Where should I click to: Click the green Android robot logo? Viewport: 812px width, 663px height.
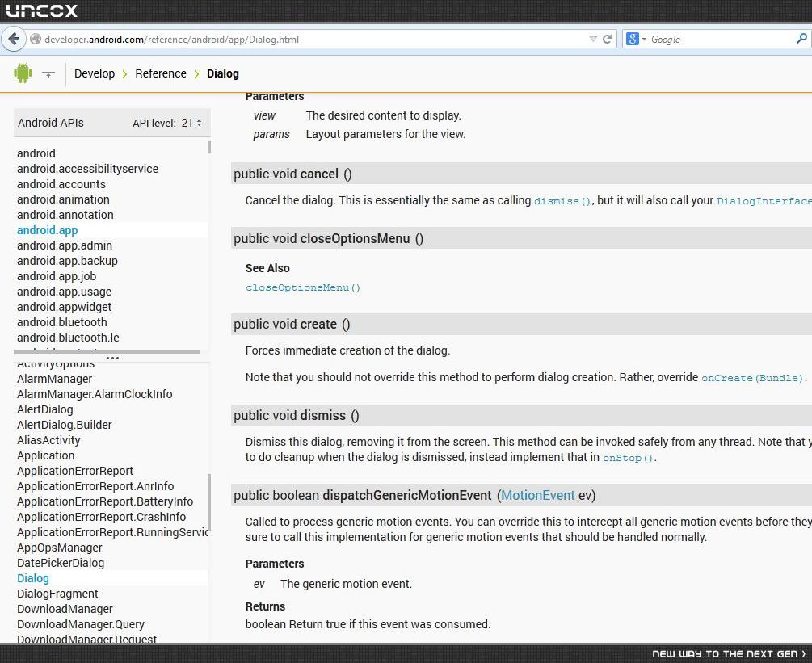pyautogui.click(x=23, y=73)
